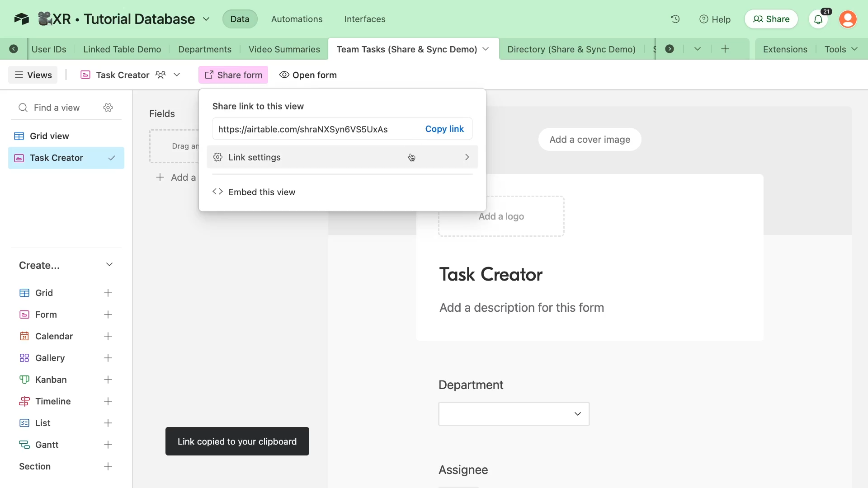Click Add a cover image button
This screenshot has height=488, width=868.
tap(590, 140)
